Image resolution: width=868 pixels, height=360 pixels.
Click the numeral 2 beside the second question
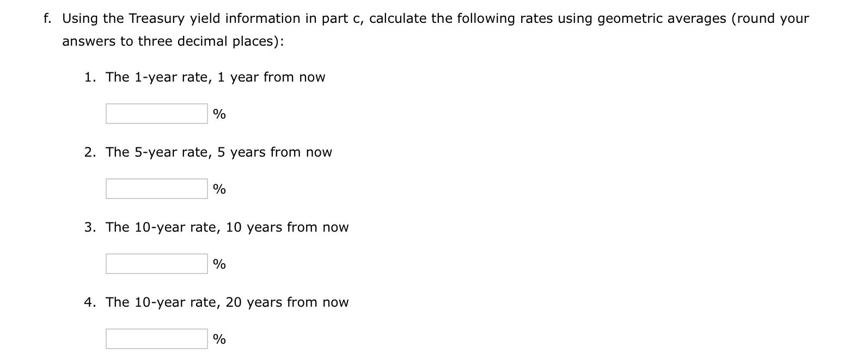88,152
